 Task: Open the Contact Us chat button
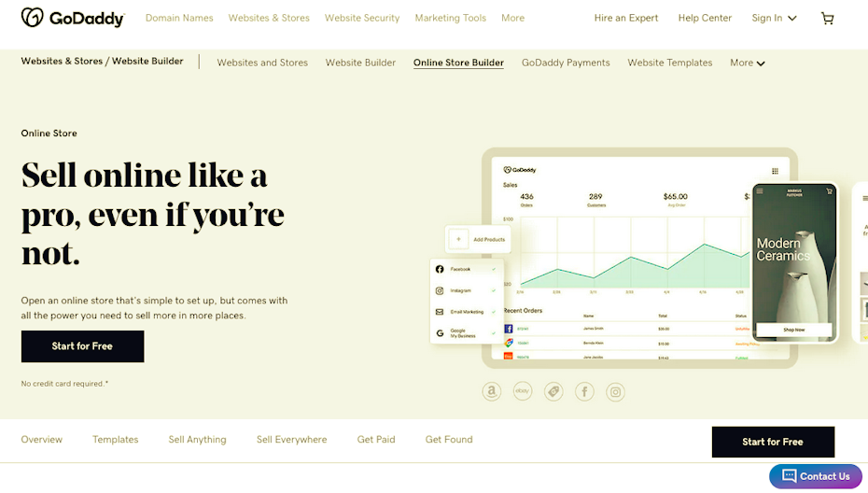point(815,476)
